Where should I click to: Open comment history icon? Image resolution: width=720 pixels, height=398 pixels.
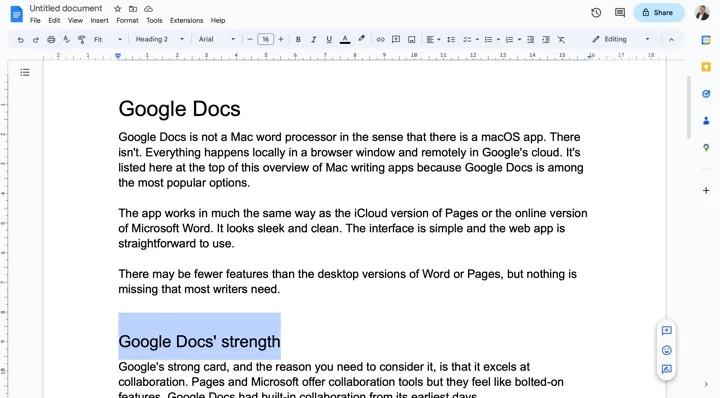[x=620, y=12]
